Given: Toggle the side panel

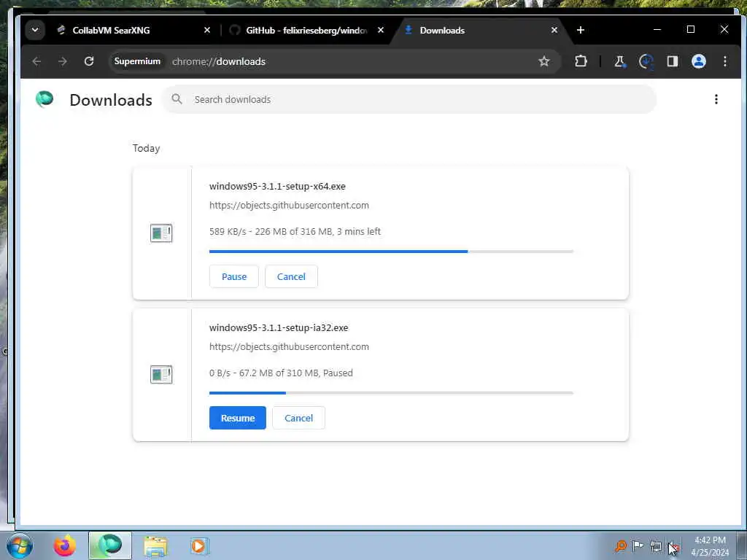Looking at the screenshot, I should click(672, 61).
